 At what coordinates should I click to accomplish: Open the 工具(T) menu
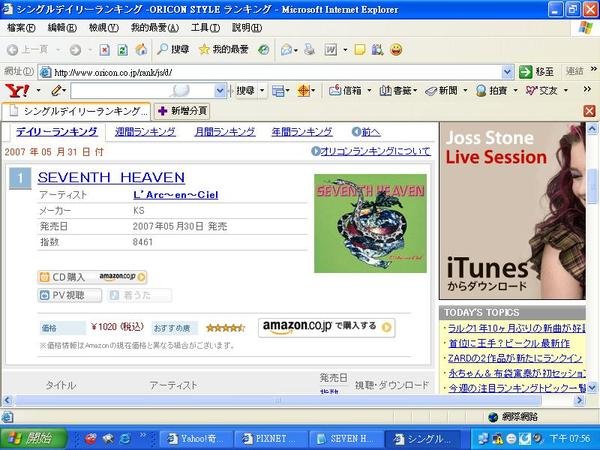pos(205,28)
